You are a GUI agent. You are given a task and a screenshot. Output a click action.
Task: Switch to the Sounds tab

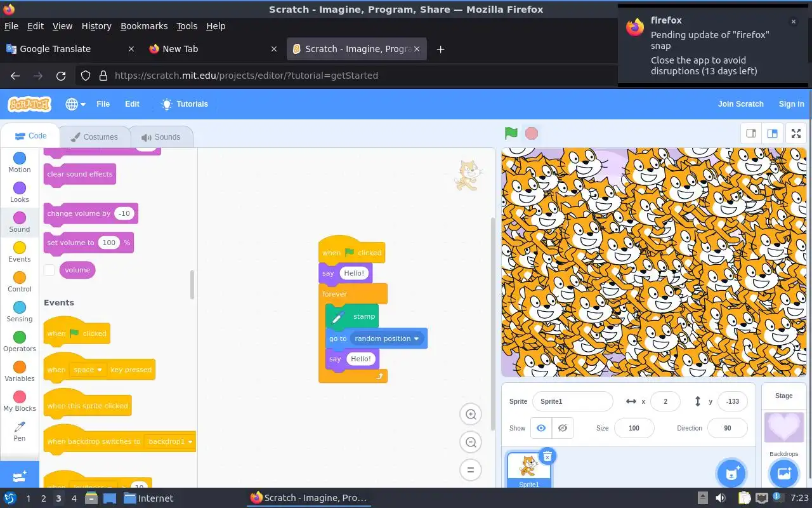tap(161, 137)
